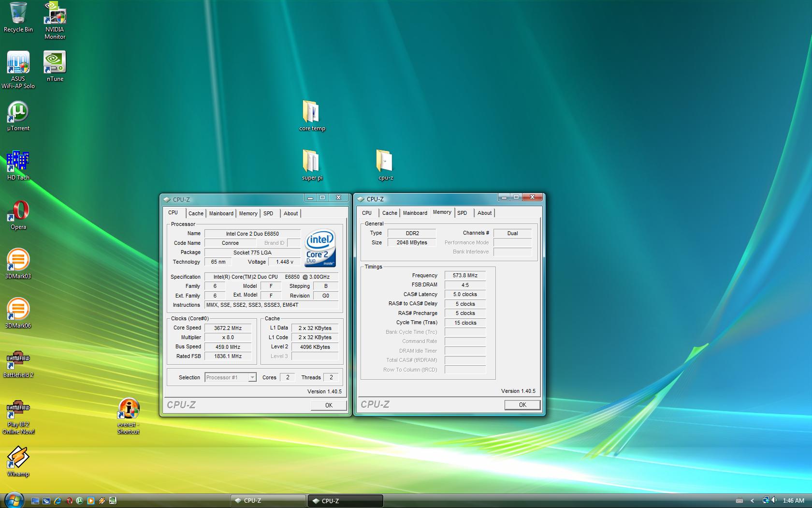This screenshot has height=508, width=812.
Task: Open NVIDIA Monitor desktop shortcut
Action: point(55,20)
